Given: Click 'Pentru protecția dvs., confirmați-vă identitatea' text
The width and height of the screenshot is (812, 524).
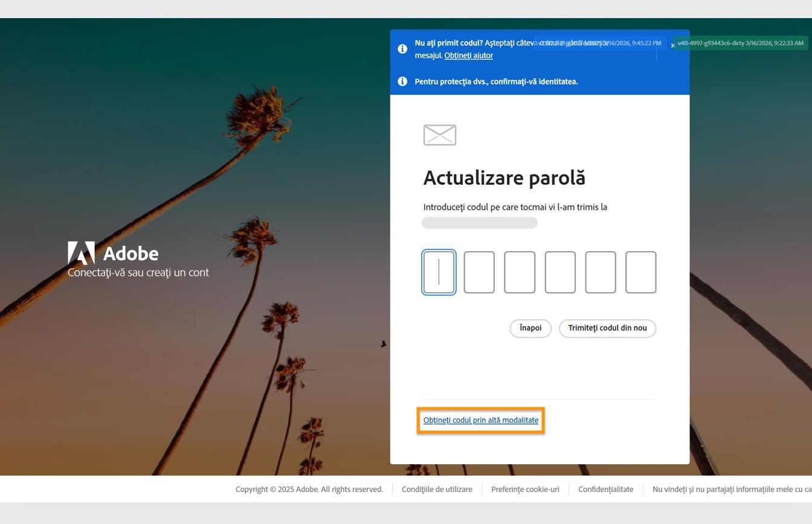Looking at the screenshot, I should tap(496, 81).
